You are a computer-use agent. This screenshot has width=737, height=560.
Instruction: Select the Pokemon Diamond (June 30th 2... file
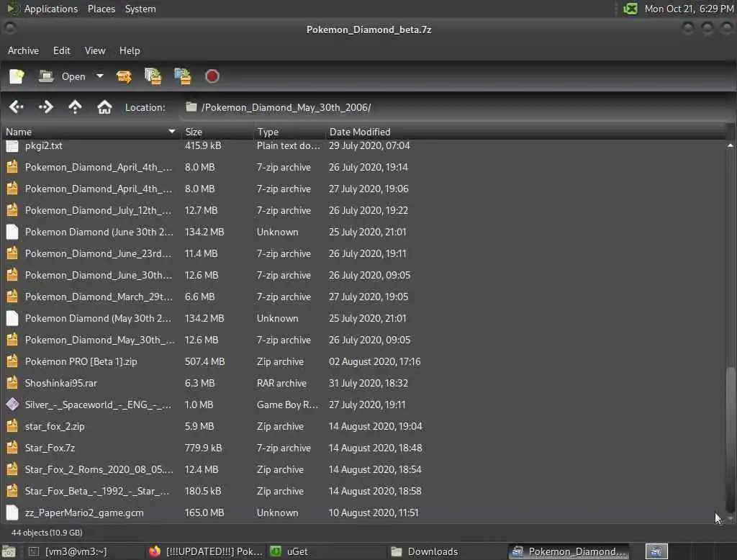pyautogui.click(x=364, y=232)
